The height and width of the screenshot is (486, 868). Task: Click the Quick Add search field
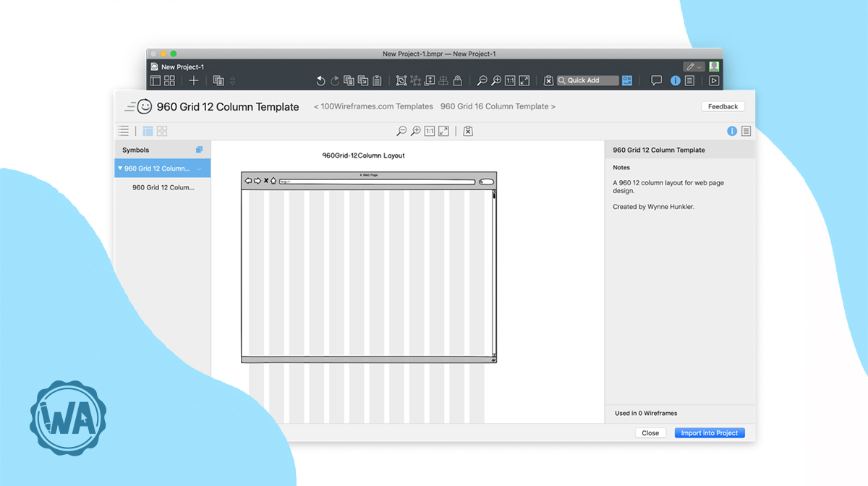tap(586, 80)
